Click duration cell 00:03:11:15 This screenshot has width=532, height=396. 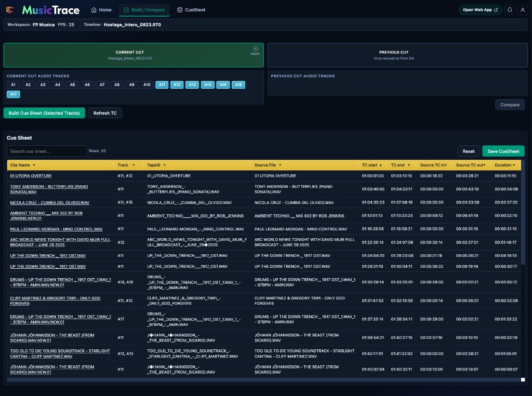point(505,176)
